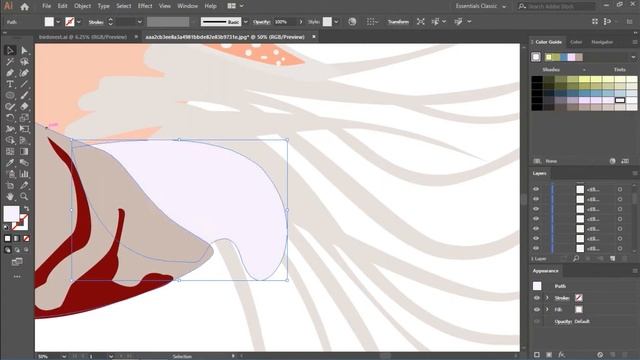Open harmony rules dropdown in Color Guide
The height and width of the screenshot is (360, 640).
coord(633,57)
